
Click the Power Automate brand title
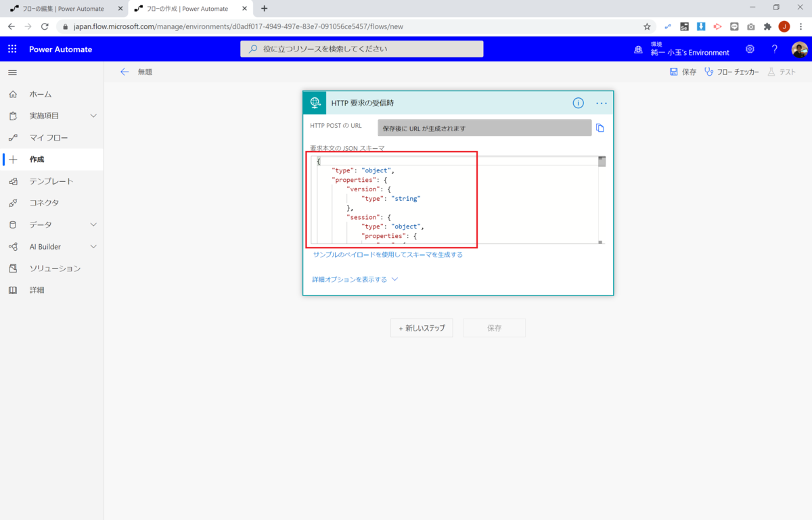[x=60, y=49]
